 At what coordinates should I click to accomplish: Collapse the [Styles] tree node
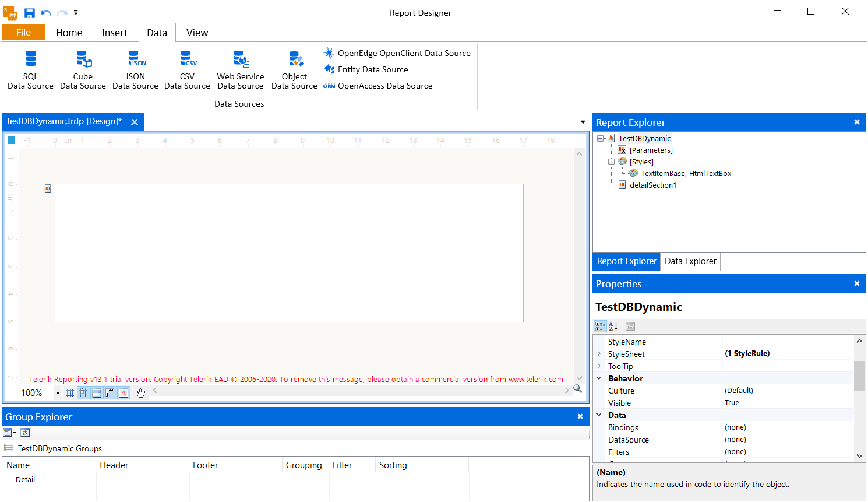point(611,162)
